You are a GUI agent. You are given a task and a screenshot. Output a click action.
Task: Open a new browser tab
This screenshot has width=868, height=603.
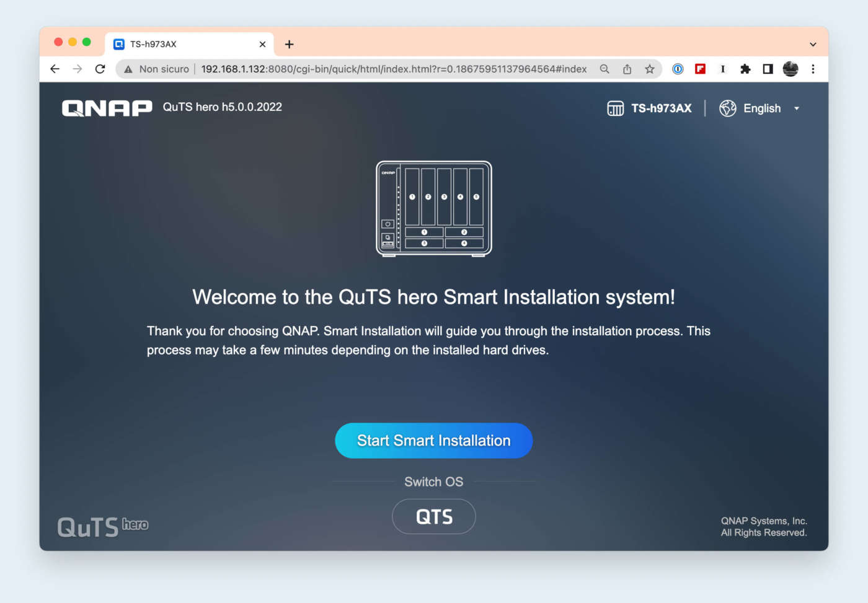[x=289, y=44]
